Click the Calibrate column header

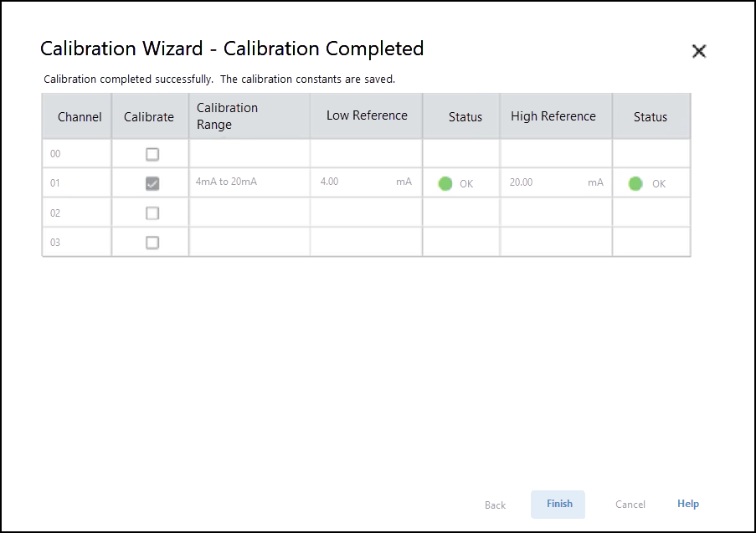[149, 117]
